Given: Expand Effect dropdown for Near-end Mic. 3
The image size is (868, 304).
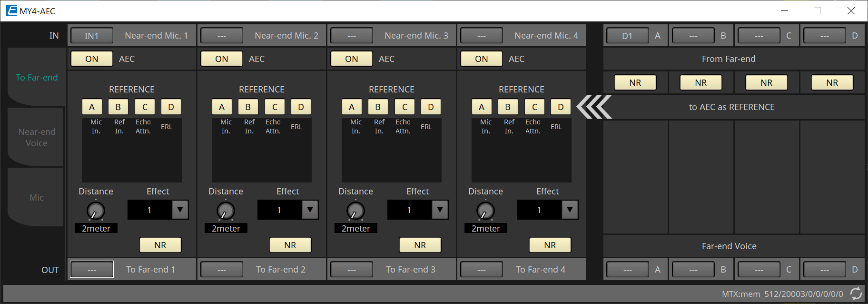Looking at the screenshot, I should point(440,210).
